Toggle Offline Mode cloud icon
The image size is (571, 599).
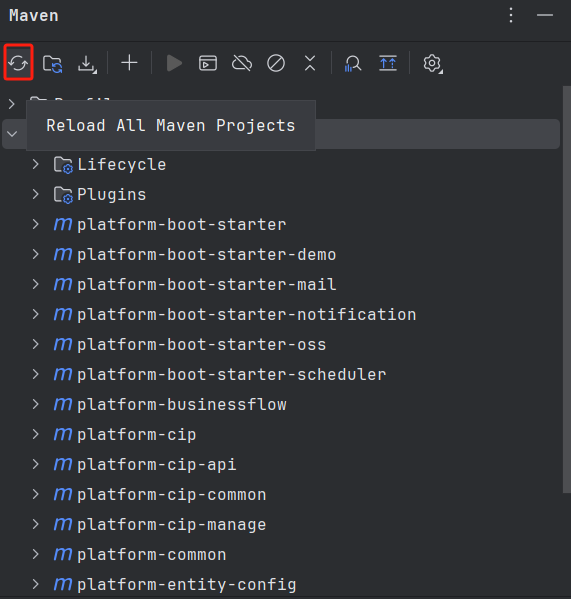242,63
